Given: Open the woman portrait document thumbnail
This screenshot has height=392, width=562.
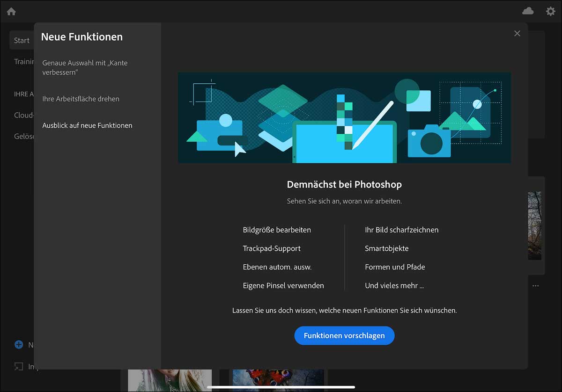Looking at the screenshot, I should click(x=170, y=380).
